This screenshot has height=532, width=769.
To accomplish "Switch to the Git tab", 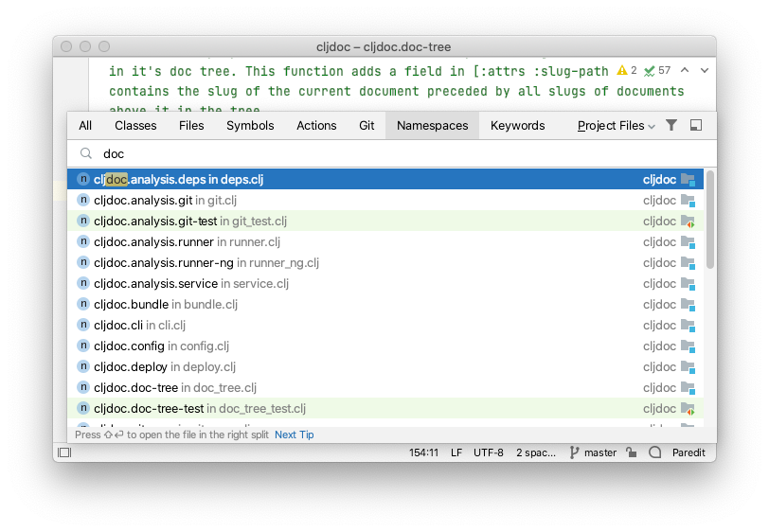I will 367,126.
